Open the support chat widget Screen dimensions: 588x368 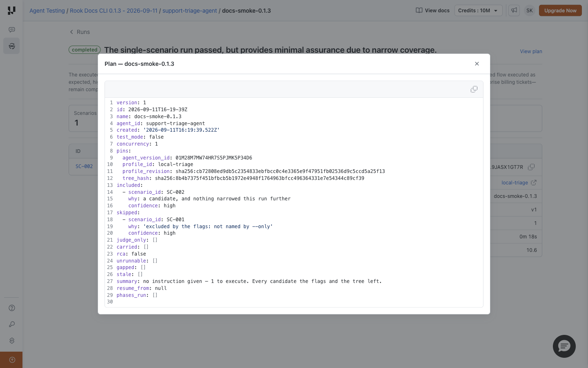point(564,346)
